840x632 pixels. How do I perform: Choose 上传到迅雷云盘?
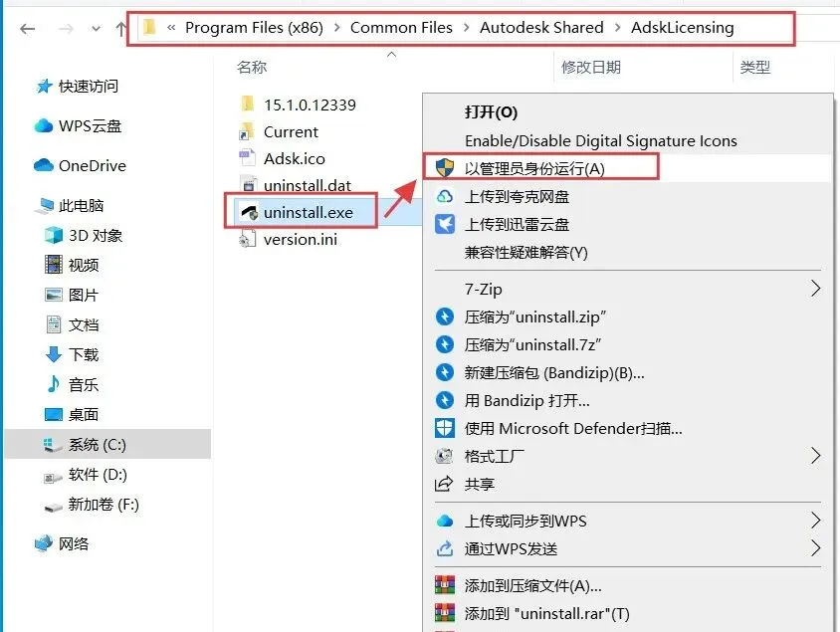[517, 224]
